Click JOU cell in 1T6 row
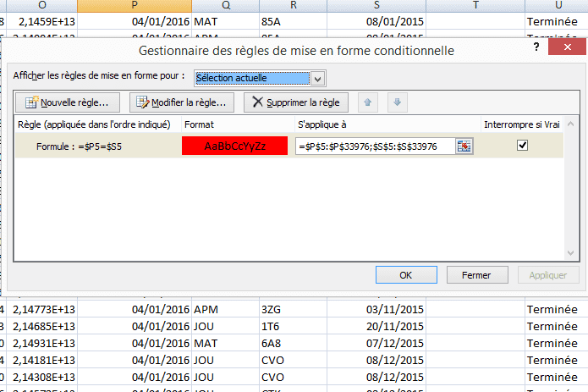This screenshot has height=392, width=588. click(x=226, y=326)
